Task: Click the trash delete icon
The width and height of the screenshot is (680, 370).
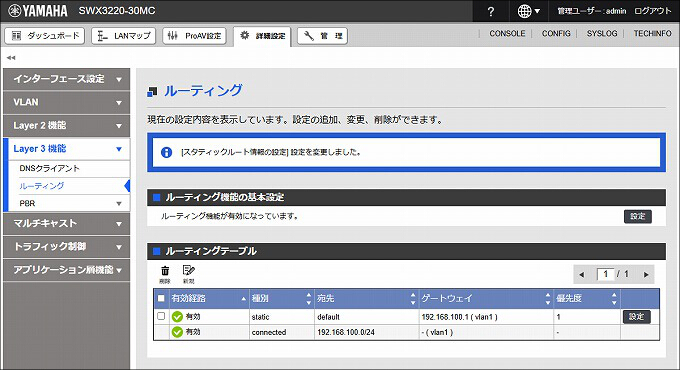Action: pos(165,275)
